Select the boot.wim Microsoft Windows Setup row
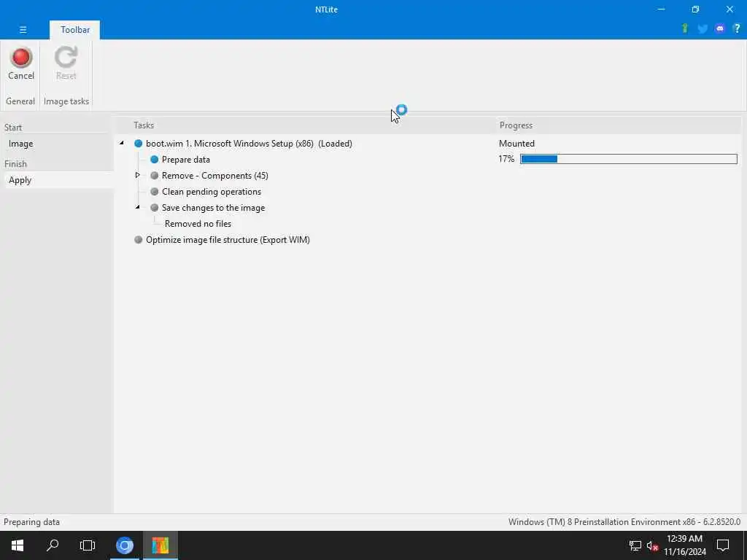 coord(249,144)
